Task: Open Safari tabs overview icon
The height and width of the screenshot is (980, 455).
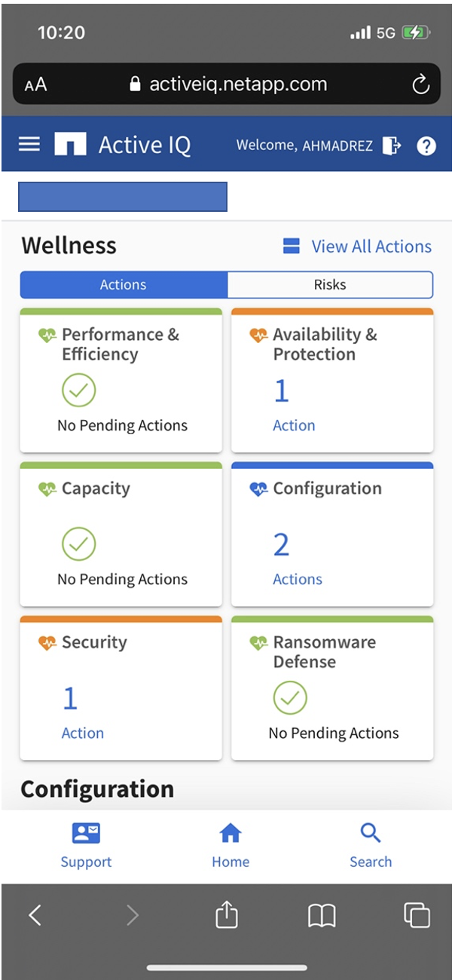Action: point(417,915)
